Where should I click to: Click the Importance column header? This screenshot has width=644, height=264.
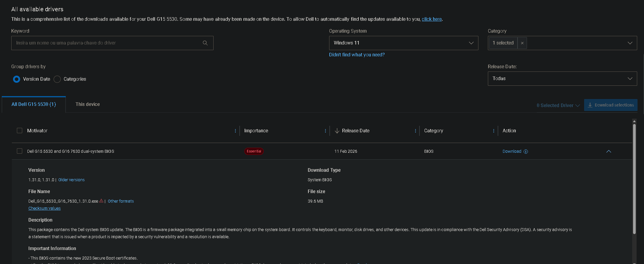tap(256, 131)
